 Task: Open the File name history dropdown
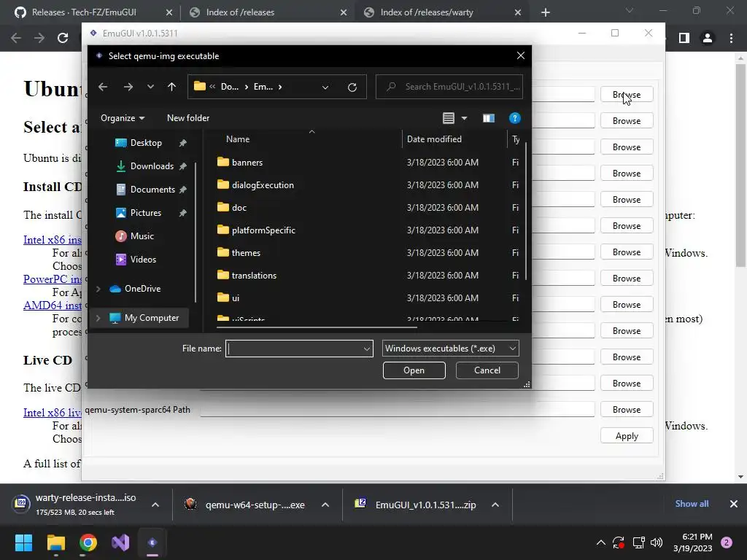click(x=367, y=349)
